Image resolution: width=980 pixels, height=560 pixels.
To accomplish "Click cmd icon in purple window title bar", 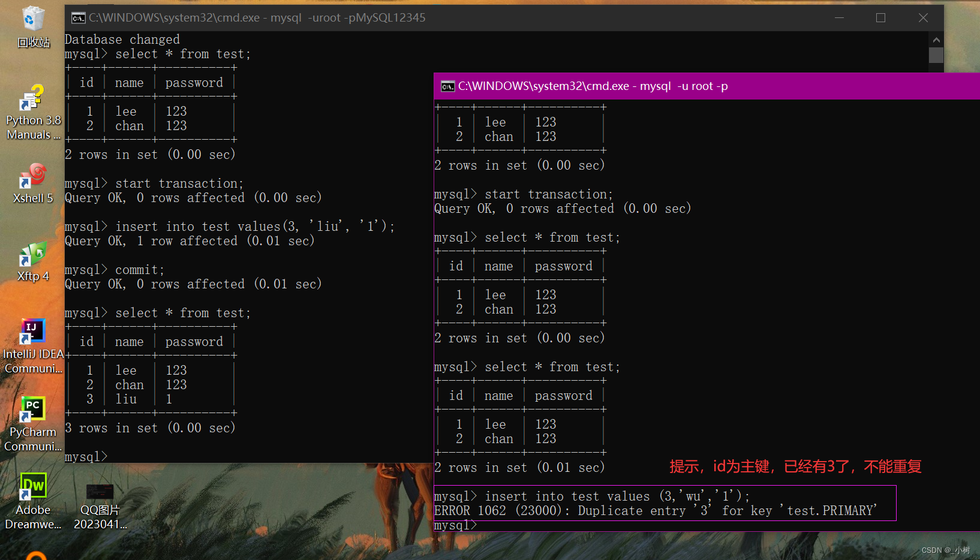I will point(448,86).
